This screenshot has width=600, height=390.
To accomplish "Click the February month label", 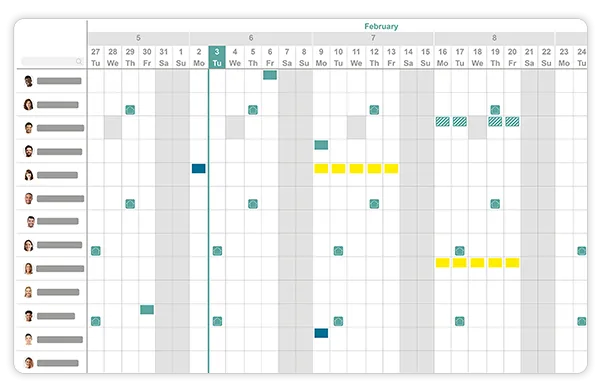I will [381, 26].
